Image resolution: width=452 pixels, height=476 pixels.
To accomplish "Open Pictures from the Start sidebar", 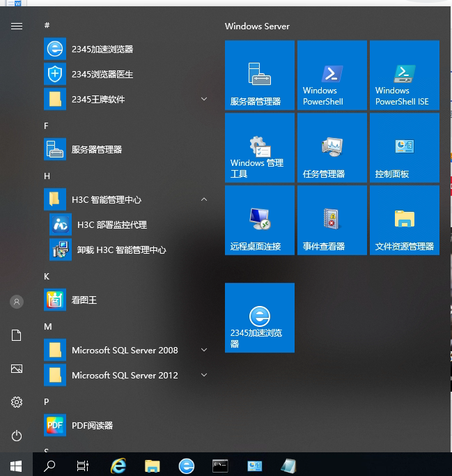I will (17, 369).
